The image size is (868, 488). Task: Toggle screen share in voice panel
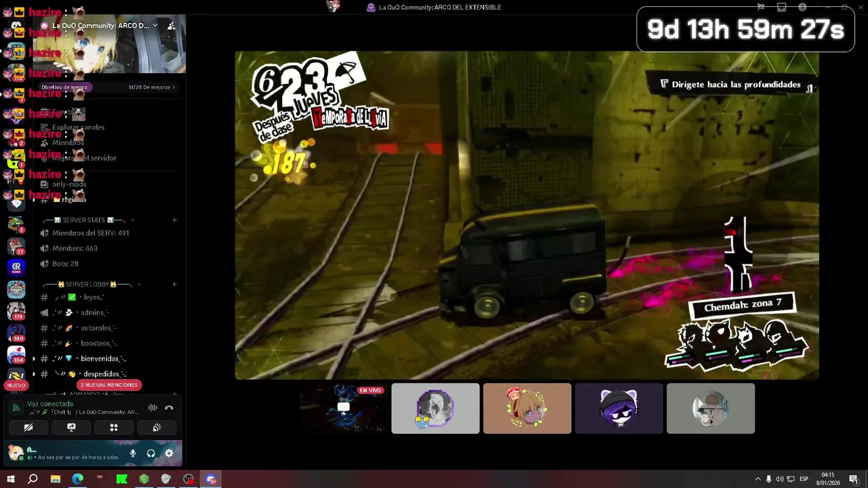71,428
